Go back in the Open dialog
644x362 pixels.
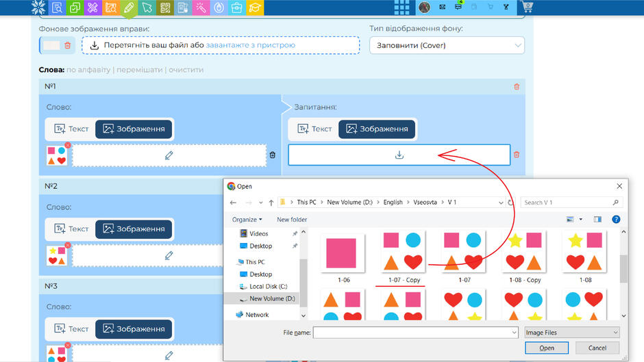[234, 203]
